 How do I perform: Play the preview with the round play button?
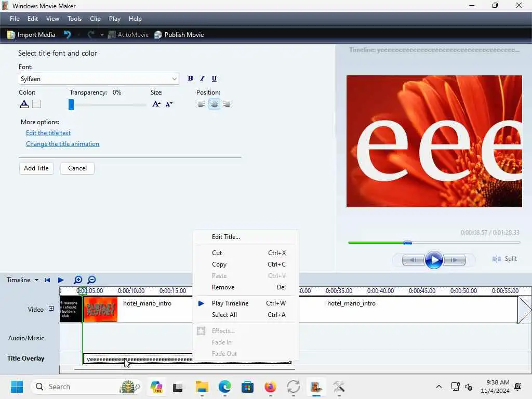pos(434,260)
